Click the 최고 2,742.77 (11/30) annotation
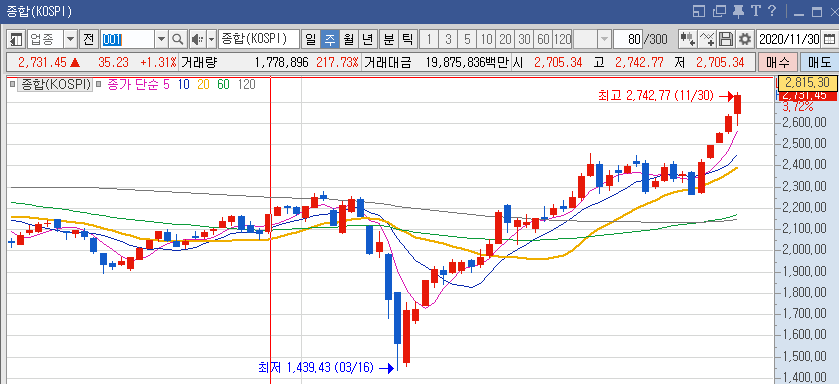The image size is (839, 384). click(656, 96)
